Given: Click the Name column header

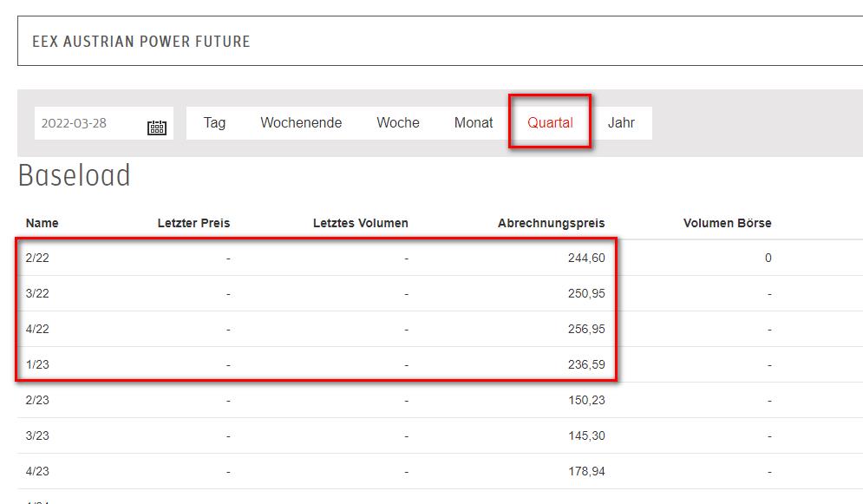Looking at the screenshot, I should click(42, 224).
